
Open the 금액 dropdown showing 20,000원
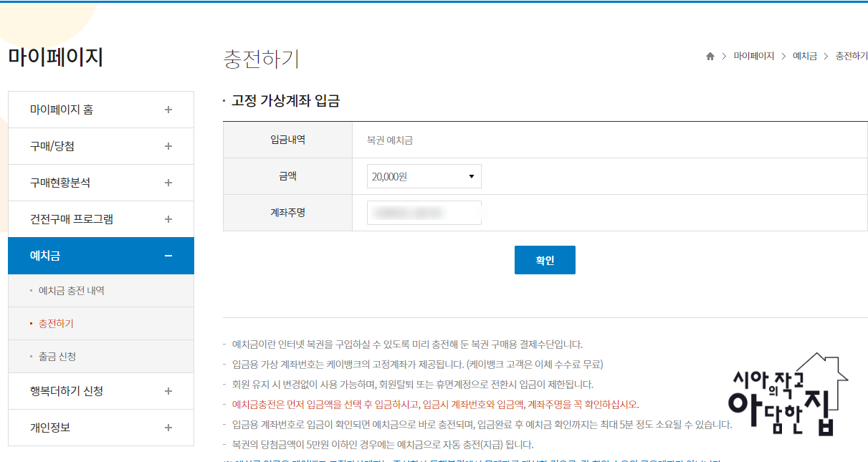tap(424, 176)
